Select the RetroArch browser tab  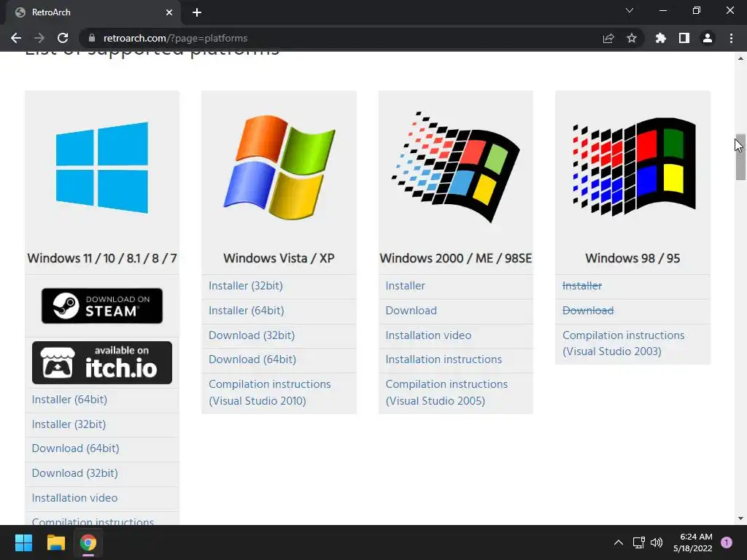[93, 12]
